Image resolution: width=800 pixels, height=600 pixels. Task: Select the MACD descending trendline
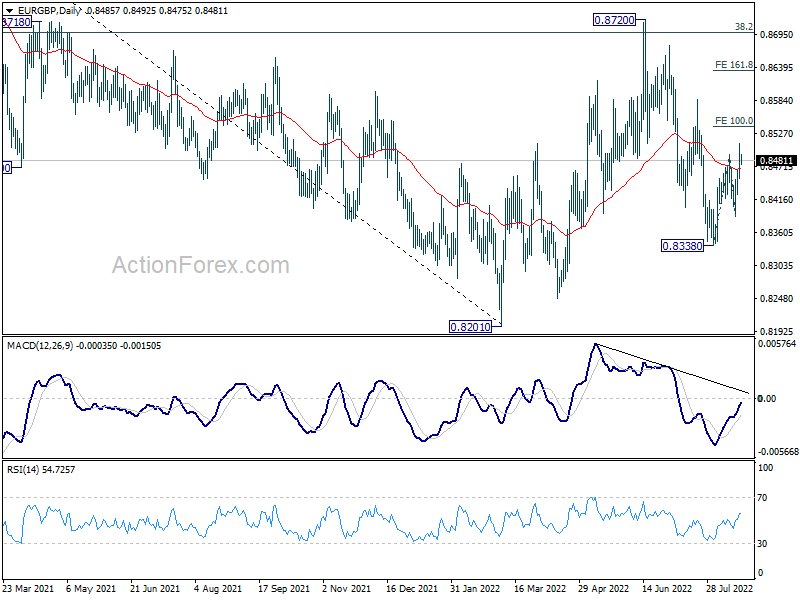672,369
